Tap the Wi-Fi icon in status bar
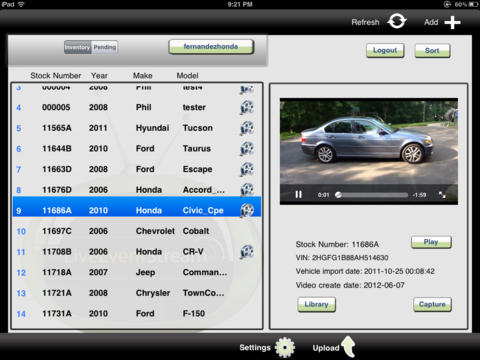 (22, 4)
